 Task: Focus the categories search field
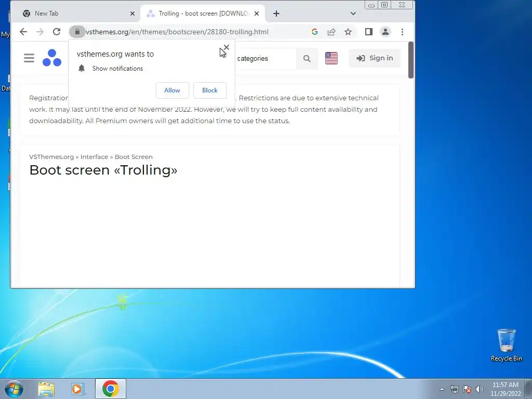[265, 58]
